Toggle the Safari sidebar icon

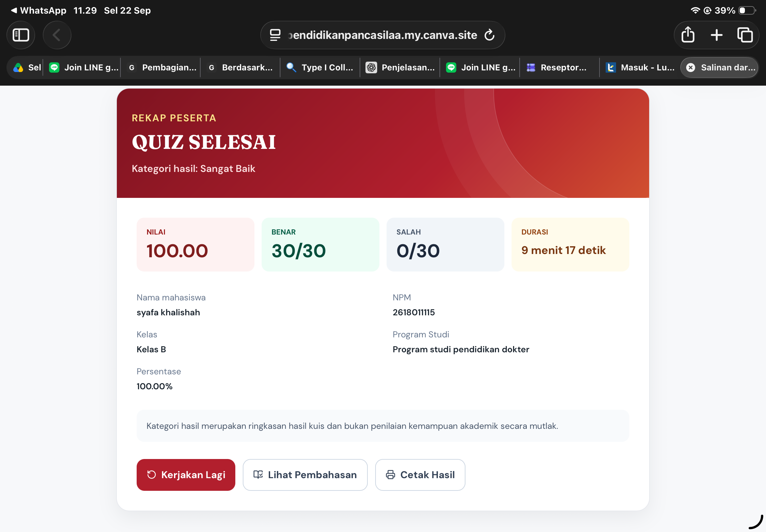21,35
